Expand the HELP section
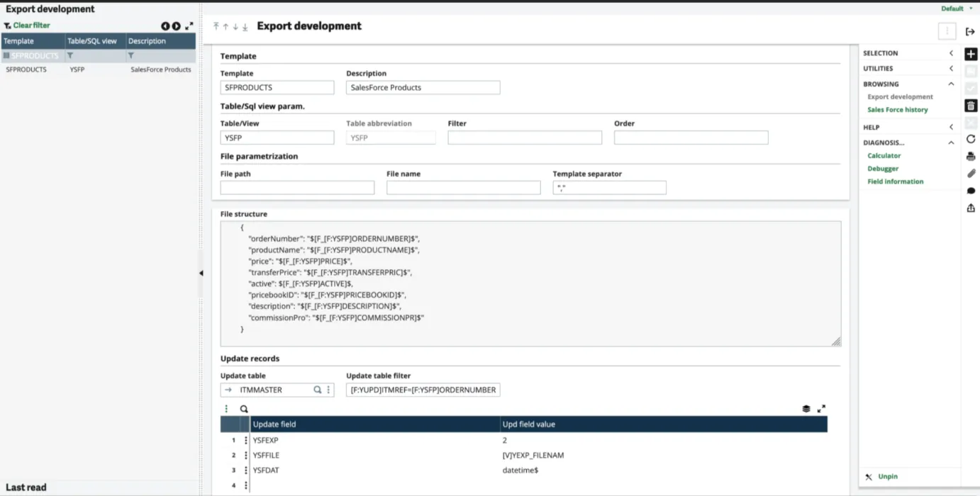The image size is (980, 496). coord(951,128)
